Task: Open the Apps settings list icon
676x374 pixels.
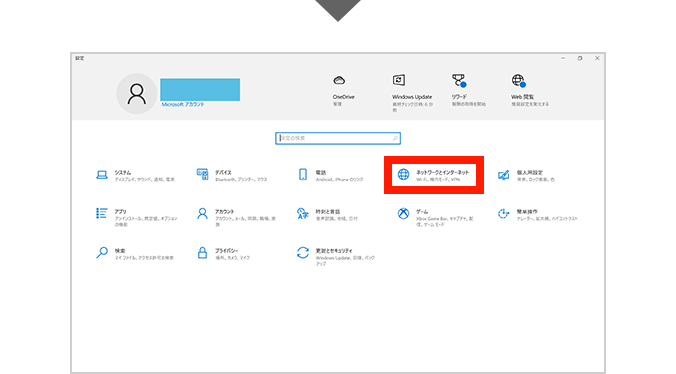Action: (x=102, y=213)
